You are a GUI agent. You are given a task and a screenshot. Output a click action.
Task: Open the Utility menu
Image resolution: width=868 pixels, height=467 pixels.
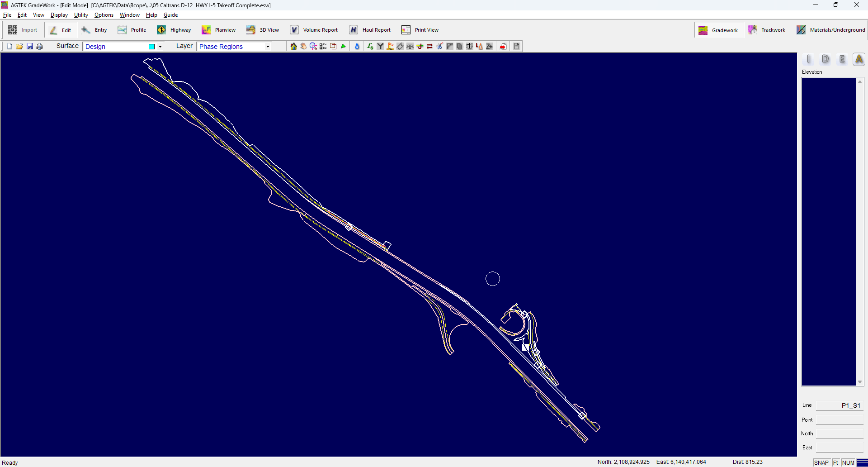pyautogui.click(x=81, y=15)
